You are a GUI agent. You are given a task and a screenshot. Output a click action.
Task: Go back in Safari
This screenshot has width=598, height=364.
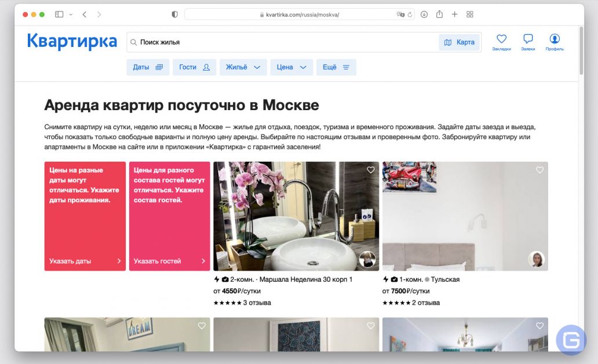click(x=84, y=14)
